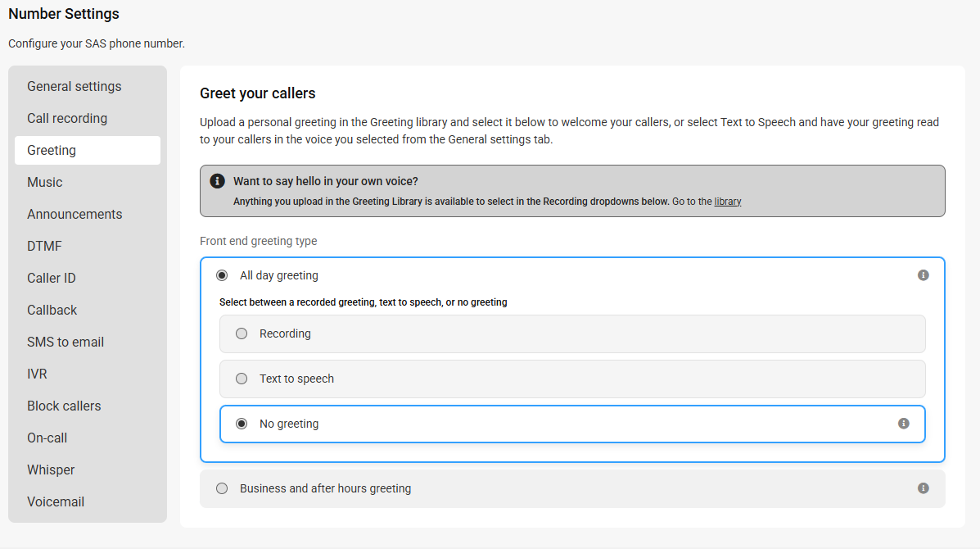
Task: Show info for the No greeting option
Action: (904, 424)
